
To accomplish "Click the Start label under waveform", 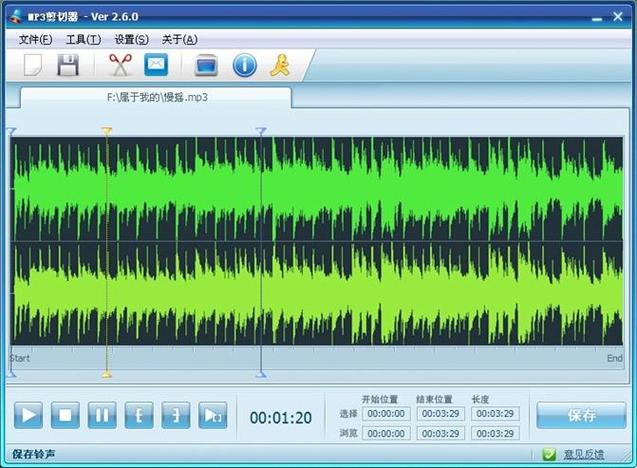I will click(20, 358).
